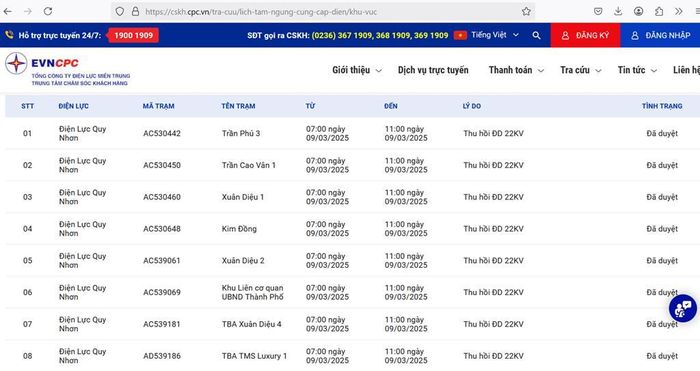Expand the Tra cứu menu
The width and height of the screenshot is (700, 371).
click(581, 70)
